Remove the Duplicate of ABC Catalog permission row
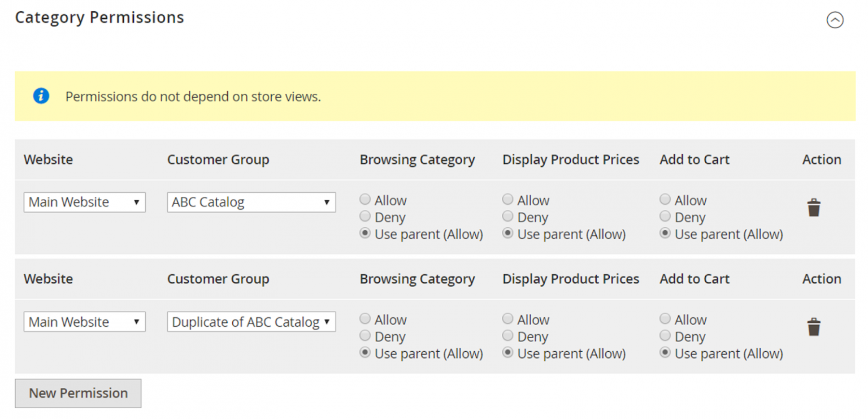The image size is (868, 419). (x=814, y=326)
